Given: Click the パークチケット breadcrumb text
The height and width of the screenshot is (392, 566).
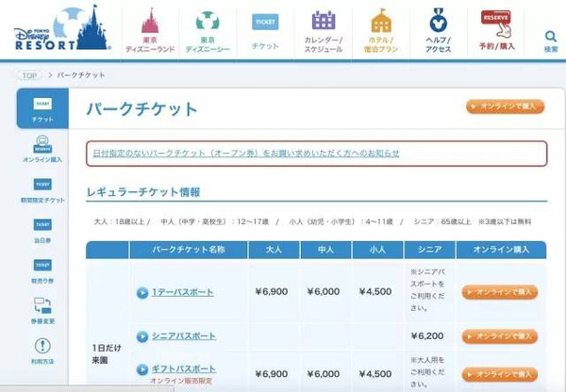Looking at the screenshot, I should pos(81,75).
